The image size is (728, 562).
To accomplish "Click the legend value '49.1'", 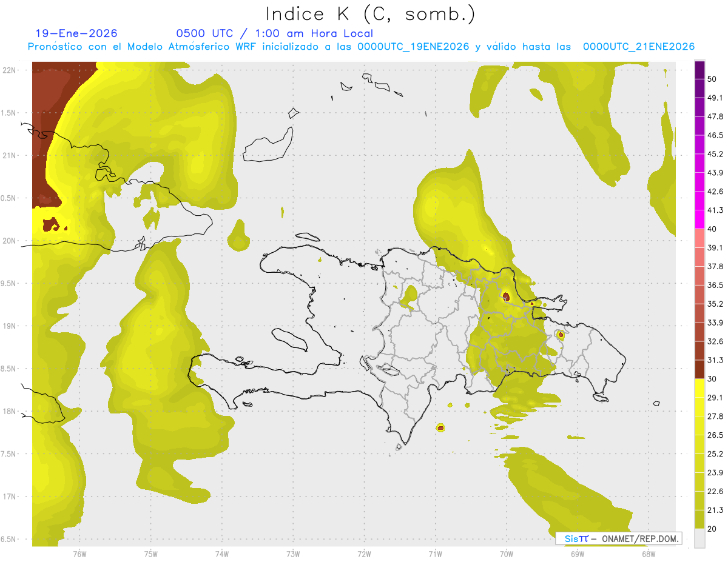I will coord(715,98).
